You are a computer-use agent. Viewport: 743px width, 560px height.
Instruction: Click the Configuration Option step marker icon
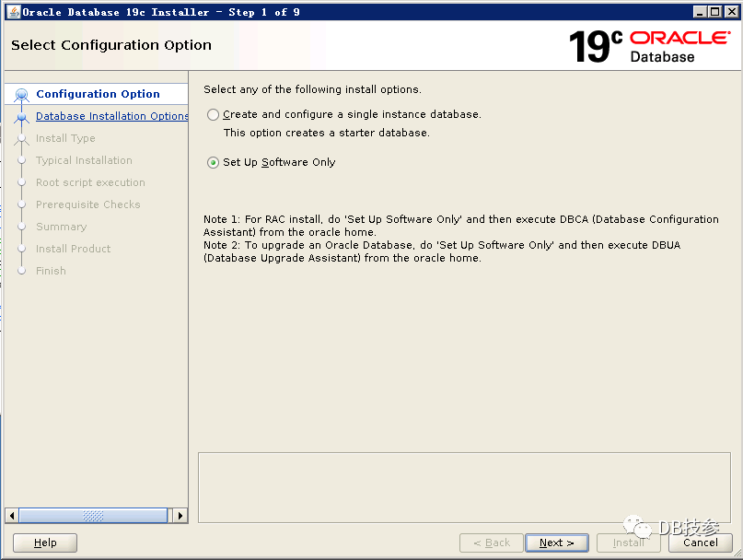pos(22,94)
